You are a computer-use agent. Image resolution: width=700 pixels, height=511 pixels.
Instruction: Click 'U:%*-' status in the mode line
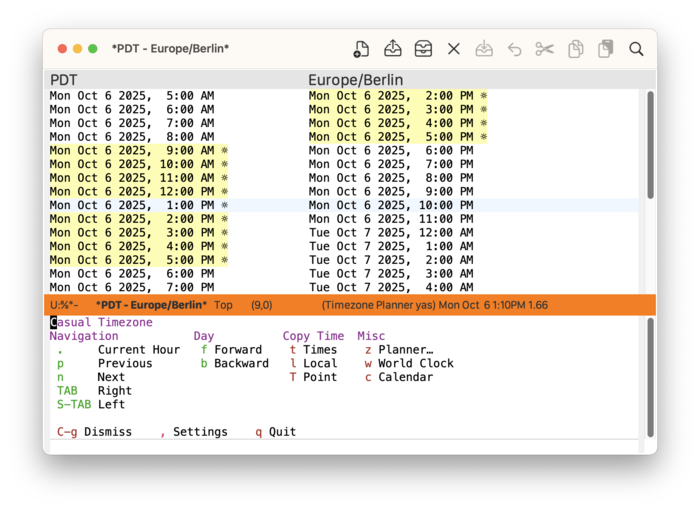pyautogui.click(x=64, y=305)
